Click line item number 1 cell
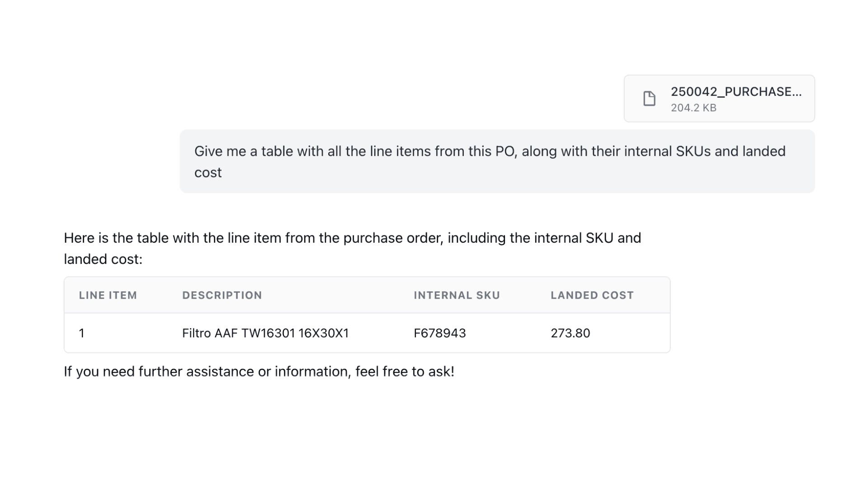 (82, 333)
